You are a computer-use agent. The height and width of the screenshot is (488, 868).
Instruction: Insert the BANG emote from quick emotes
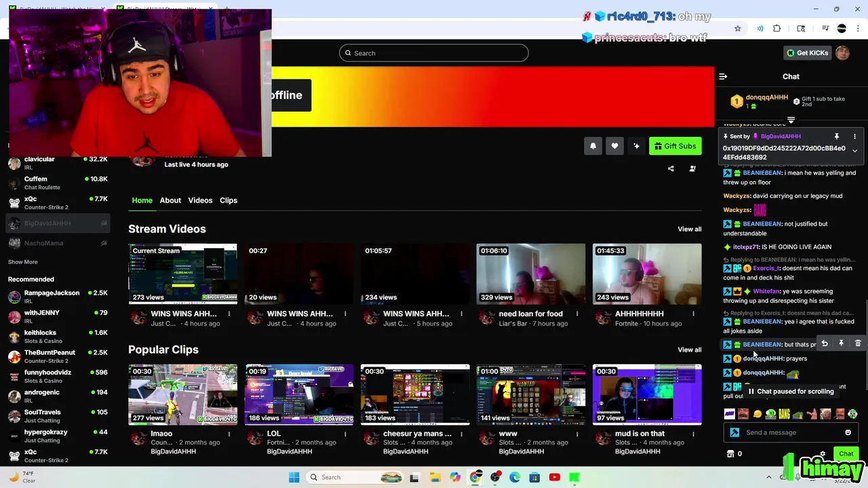(x=784, y=413)
